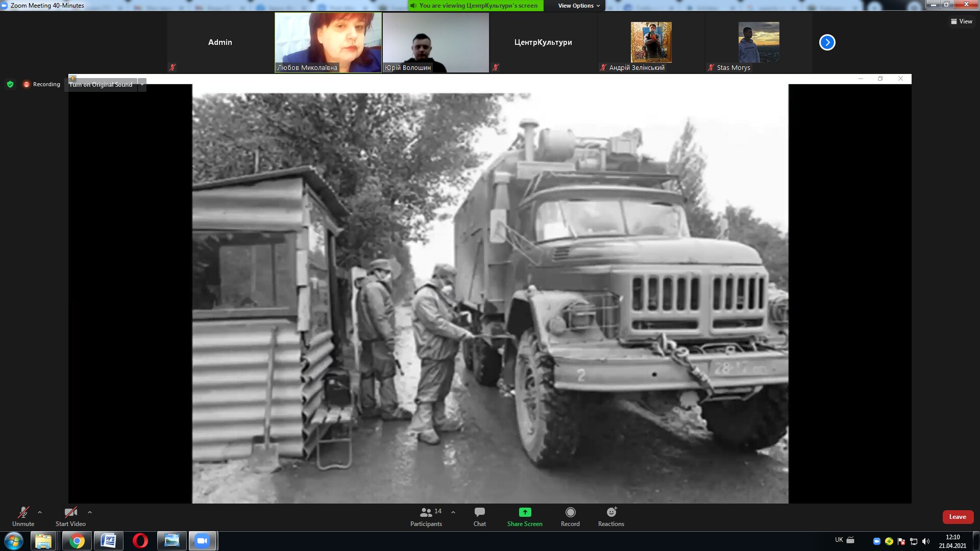
Task: Turn on Original Sound
Action: (101, 85)
